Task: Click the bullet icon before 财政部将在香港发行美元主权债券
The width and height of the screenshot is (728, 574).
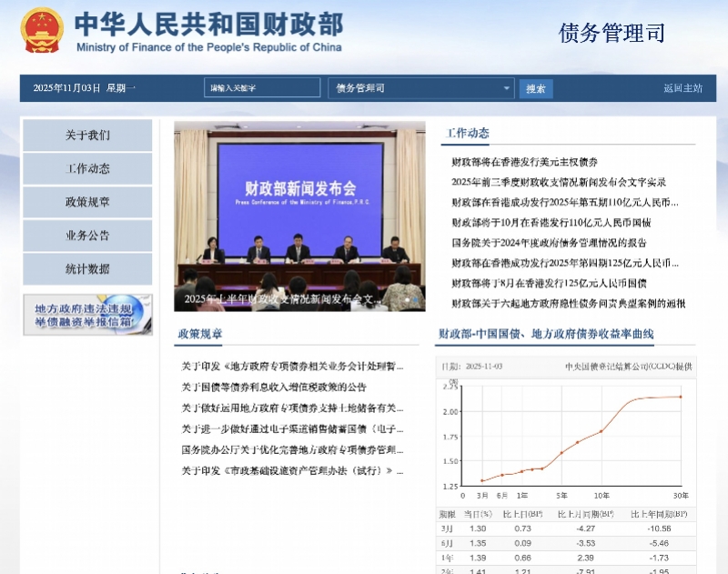Action: [x=445, y=163]
